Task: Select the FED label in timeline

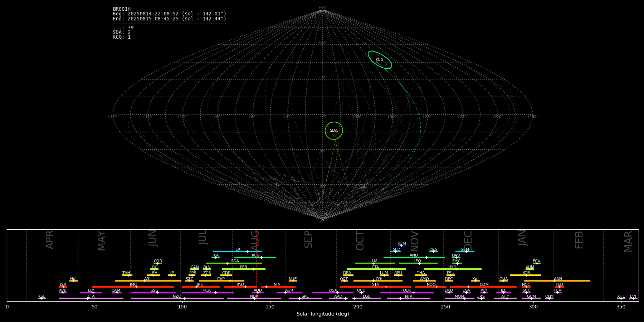Action: pos(559,285)
